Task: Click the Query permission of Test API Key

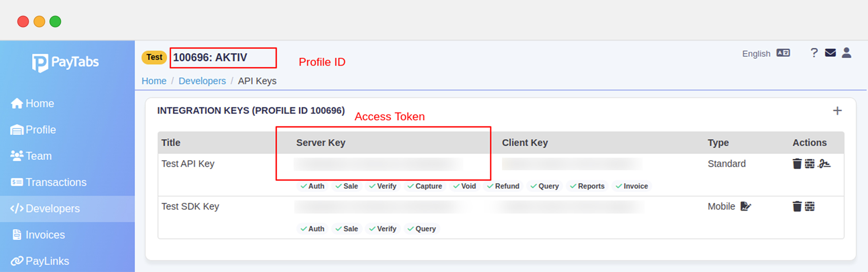Action: (x=544, y=186)
